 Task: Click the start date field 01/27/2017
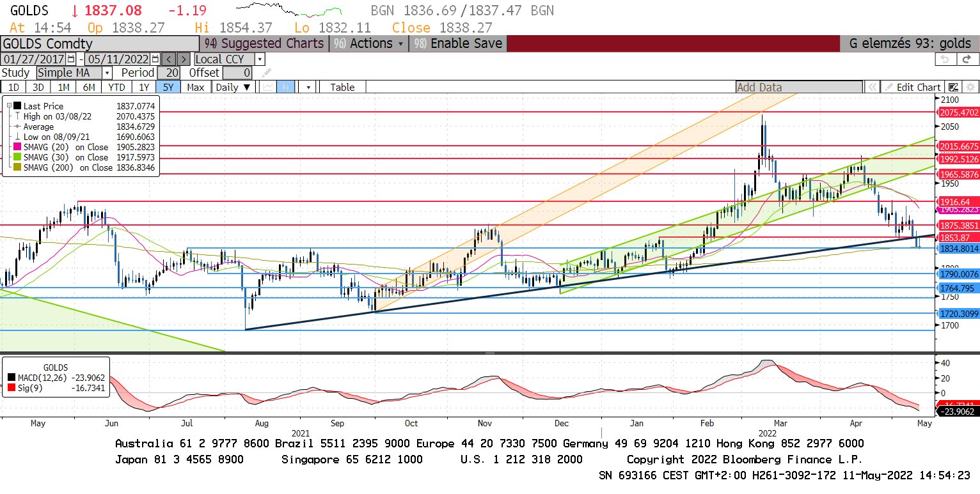34,59
